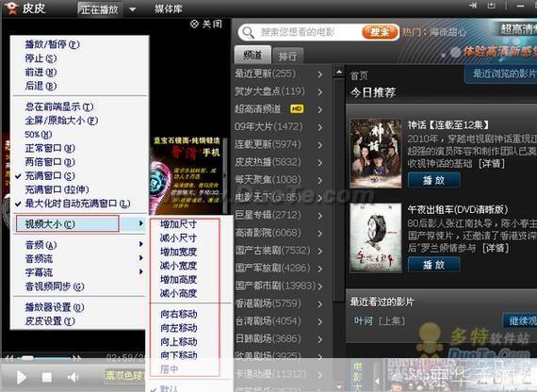Mute audio with the speaker icon
Image resolution: width=537 pixels, height=392 pixels.
pyautogui.click(x=73, y=378)
